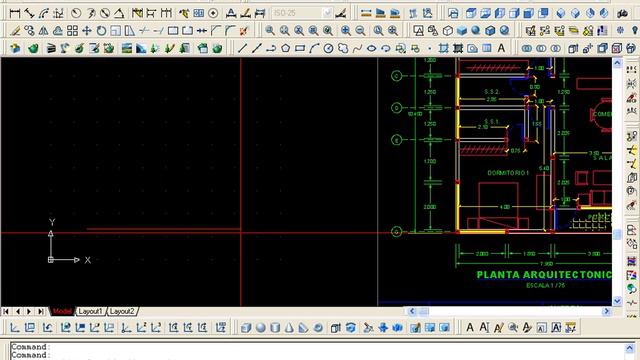Select the Scale tool
Screen dimensions: 640x360
tap(116, 31)
